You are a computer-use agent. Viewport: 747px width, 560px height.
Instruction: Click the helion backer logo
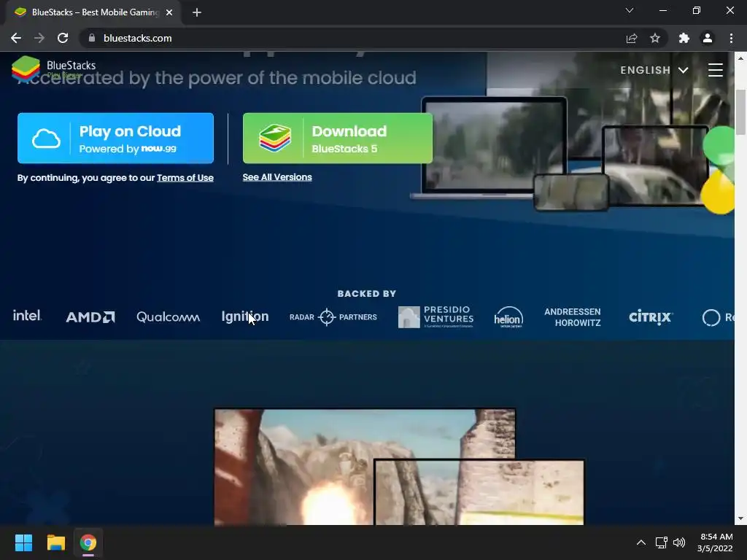click(508, 317)
